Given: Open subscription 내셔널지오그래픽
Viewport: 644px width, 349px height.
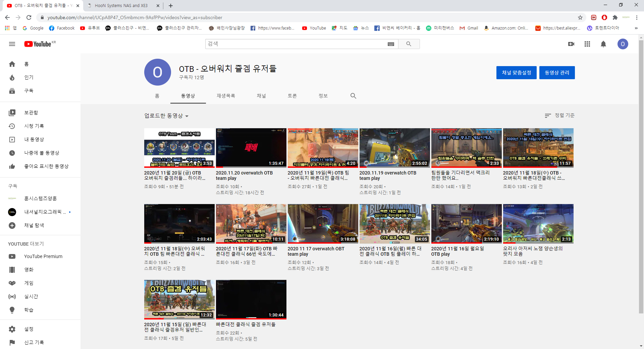Looking at the screenshot, I should [x=40, y=212].
